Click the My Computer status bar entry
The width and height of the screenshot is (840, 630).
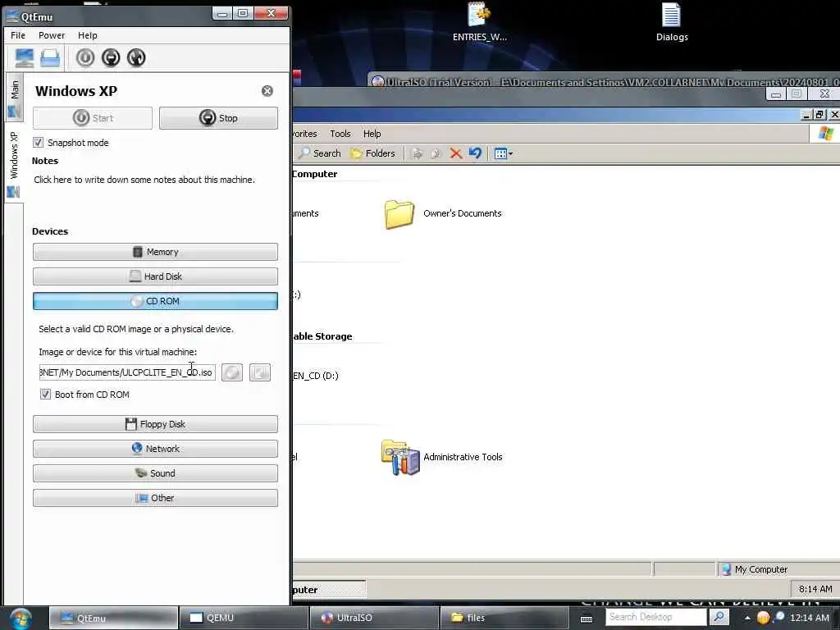point(754,569)
